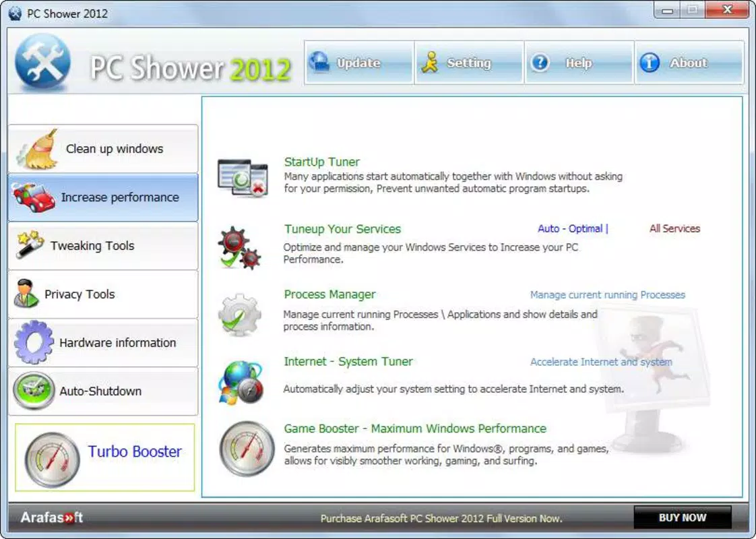This screenshot has height=539, width=756.
Task: Click the blue info About icon
Action: click(x=650, y=63)
